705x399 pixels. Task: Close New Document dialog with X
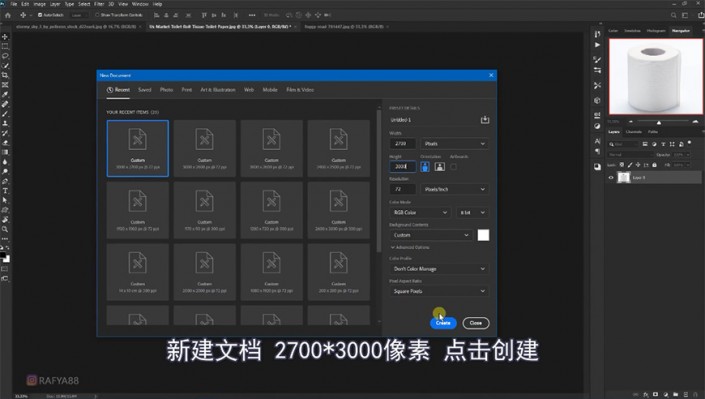point(491,75)
